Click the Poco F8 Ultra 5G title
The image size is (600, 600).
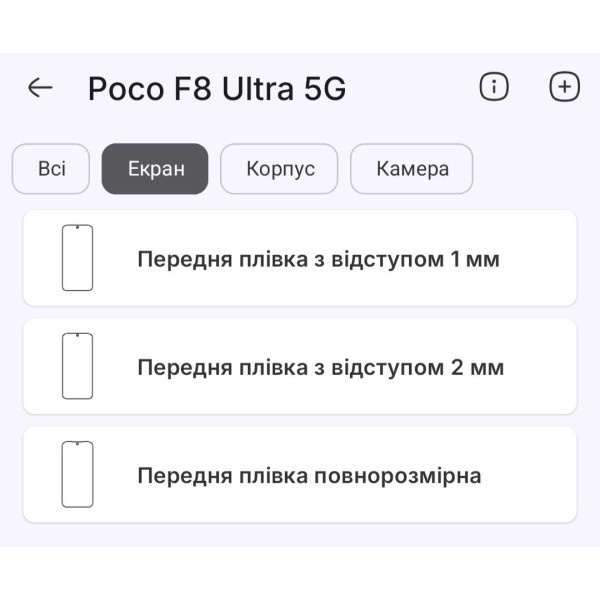click(x=217, y=89)
